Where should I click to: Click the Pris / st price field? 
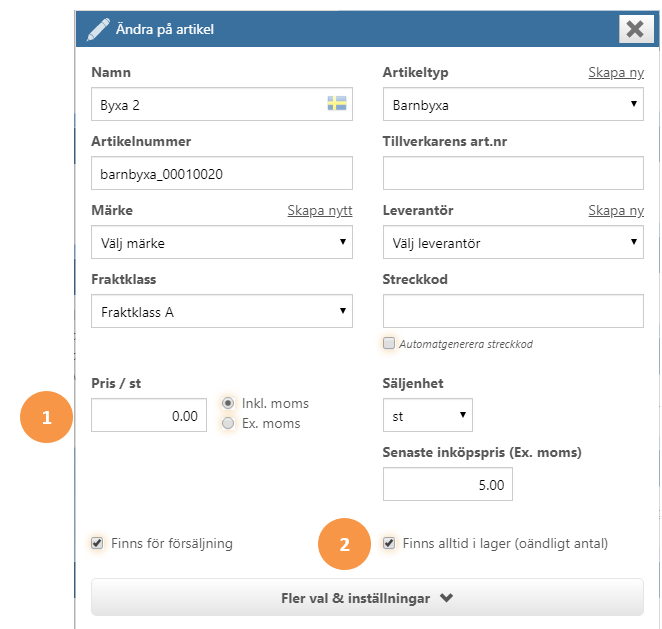click(149, 415)
